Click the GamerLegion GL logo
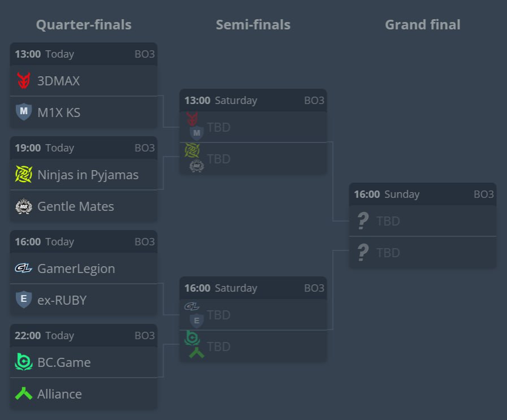The width and height of the screenshot is (507, 420). (x=23, y=269)
